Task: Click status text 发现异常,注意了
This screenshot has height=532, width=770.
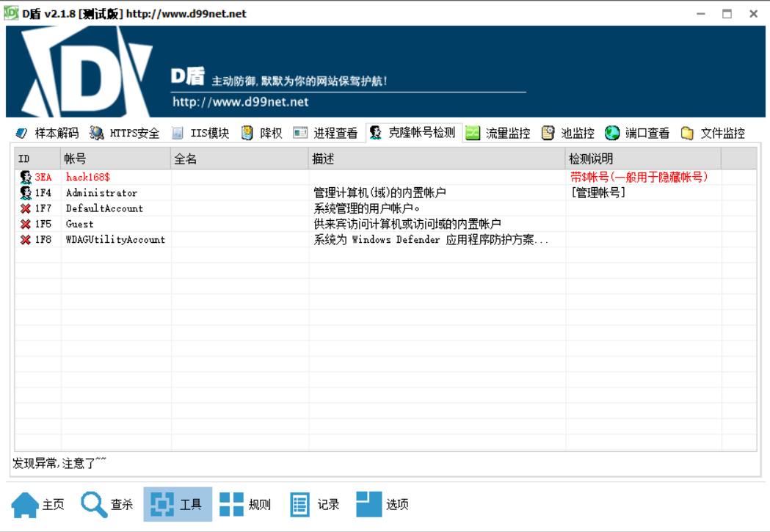Action: 59,463
